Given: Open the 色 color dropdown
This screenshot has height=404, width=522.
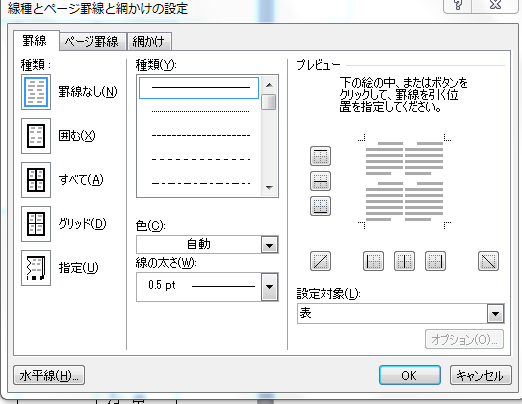Looking at the screenshot, I should click(207, 245).
